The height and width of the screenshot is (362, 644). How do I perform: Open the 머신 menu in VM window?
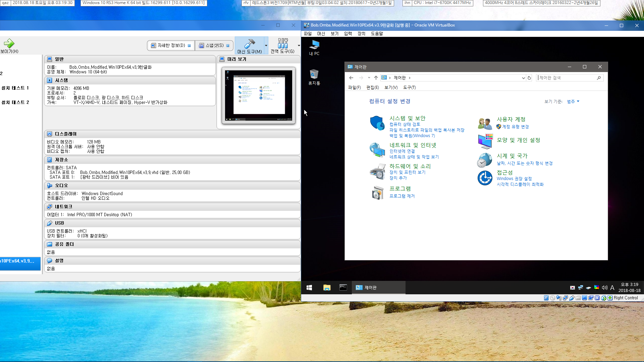pos(321,34)
